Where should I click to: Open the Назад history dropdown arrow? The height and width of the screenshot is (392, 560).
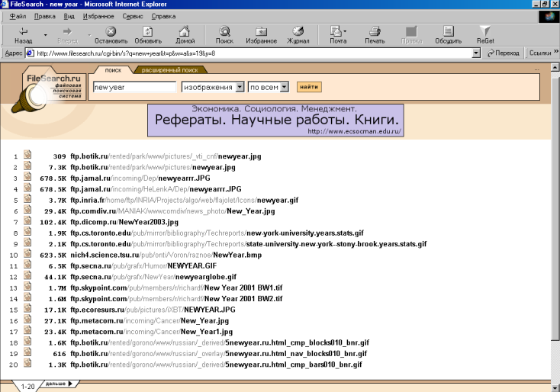(x=45, y=35)
